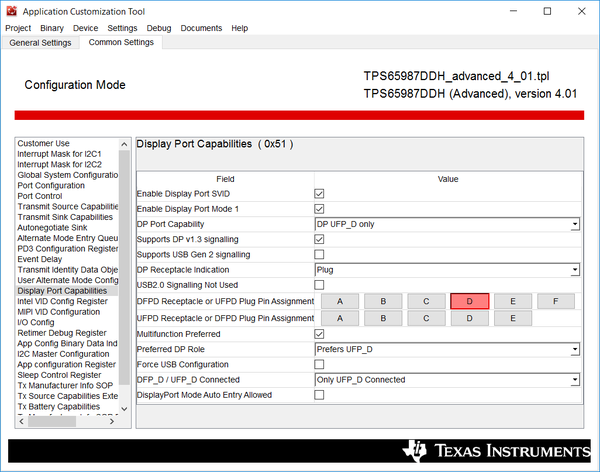Toggle highlighted pin assignment D in DFPD row
This screenshot has height=472, width=600.
[x=470, y=301]
